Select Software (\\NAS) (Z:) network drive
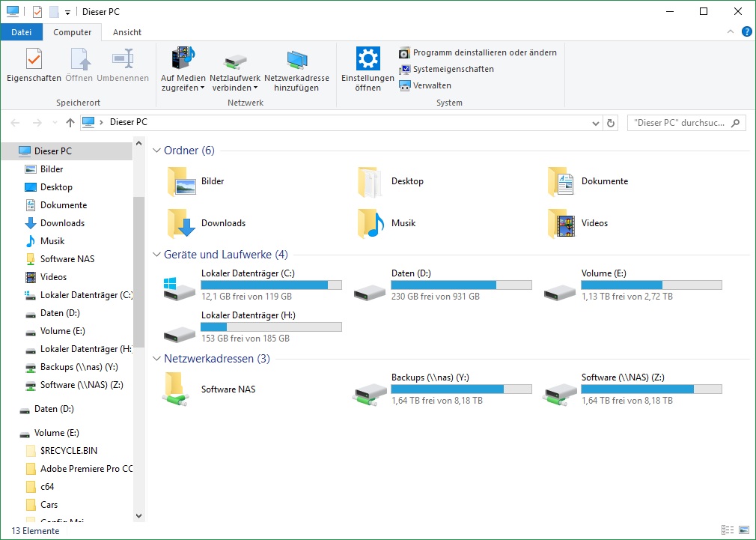756x540 pixels. tap(632, 389)
